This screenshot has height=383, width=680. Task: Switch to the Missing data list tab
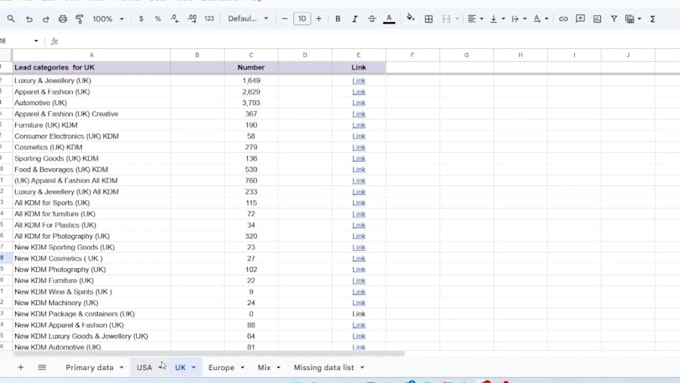coord(324,367)
